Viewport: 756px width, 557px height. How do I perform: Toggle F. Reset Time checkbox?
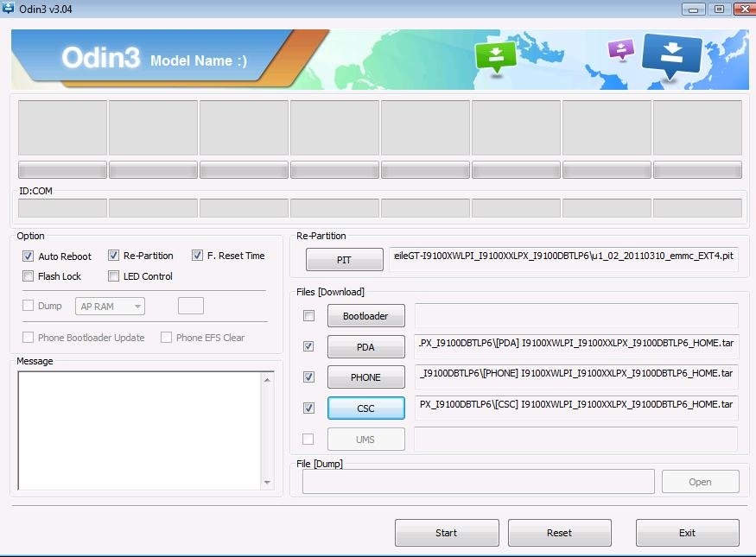coord(197,256)
